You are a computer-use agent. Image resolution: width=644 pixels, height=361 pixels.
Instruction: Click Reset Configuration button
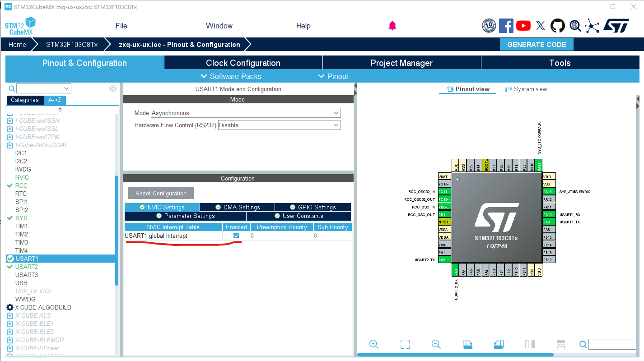[161, 193]
